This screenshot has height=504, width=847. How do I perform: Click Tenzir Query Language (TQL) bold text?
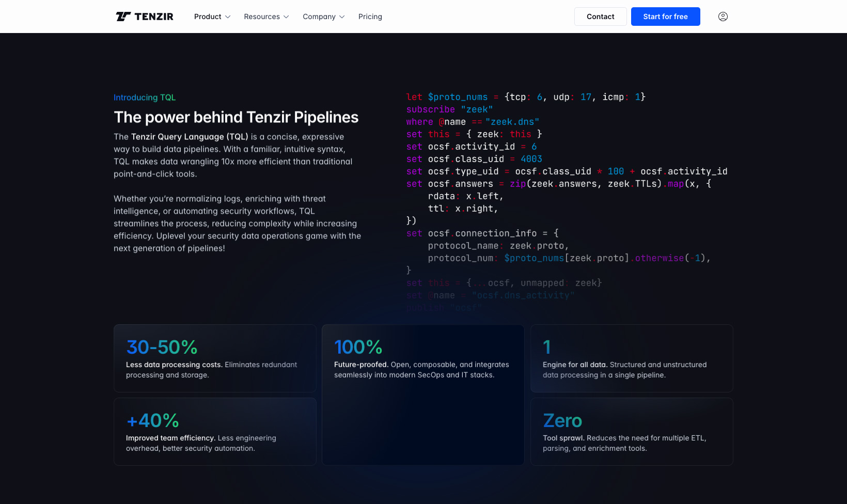click(x=190, y=137)
